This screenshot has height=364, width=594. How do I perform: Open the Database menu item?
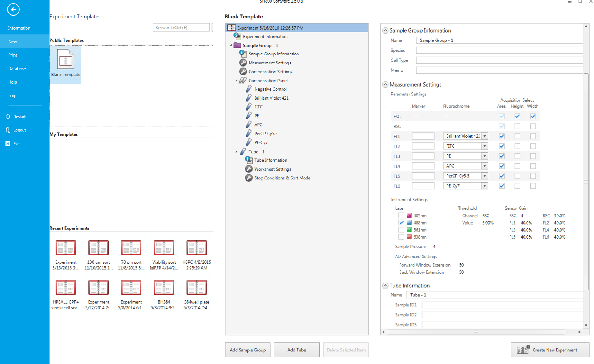coord(17,68)
